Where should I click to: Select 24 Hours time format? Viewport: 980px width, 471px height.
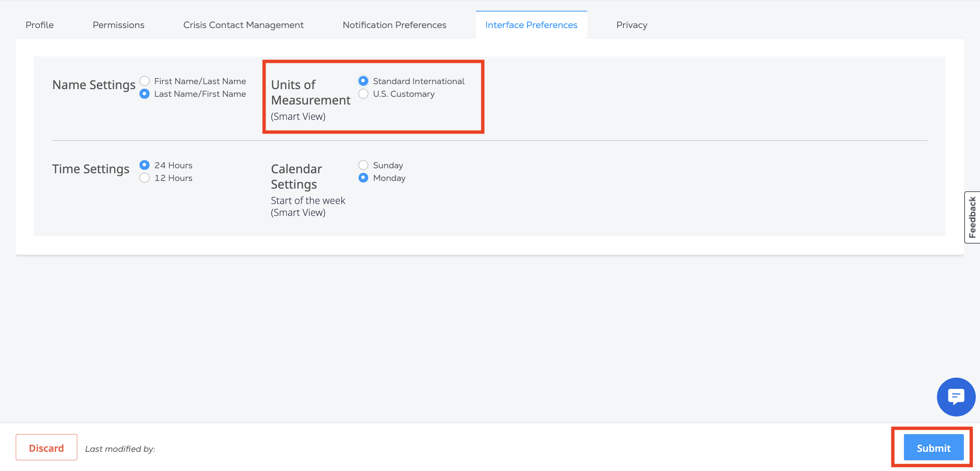coord(145,165)
